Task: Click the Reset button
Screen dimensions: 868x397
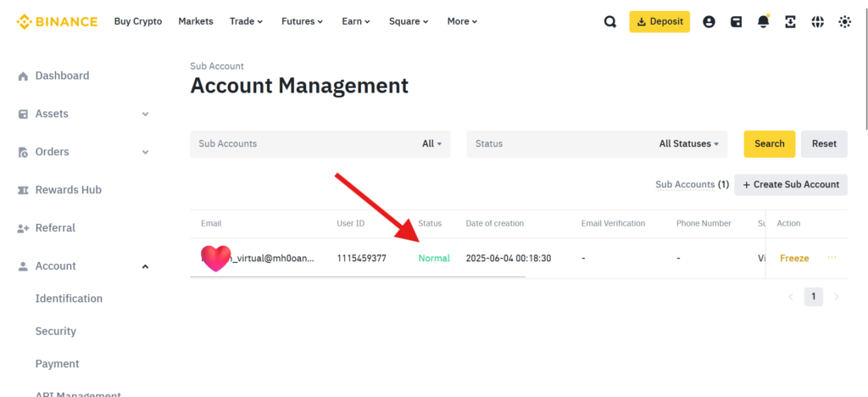Action: tap(824, 144)
